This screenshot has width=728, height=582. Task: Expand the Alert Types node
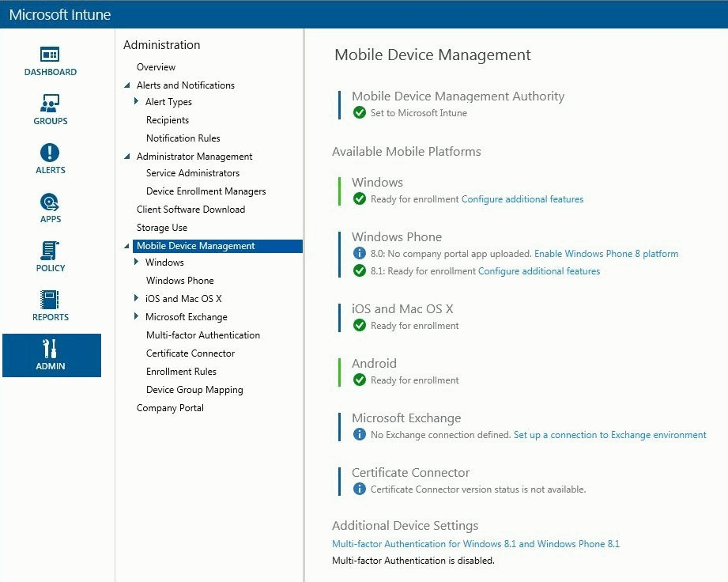coord(136,101)
